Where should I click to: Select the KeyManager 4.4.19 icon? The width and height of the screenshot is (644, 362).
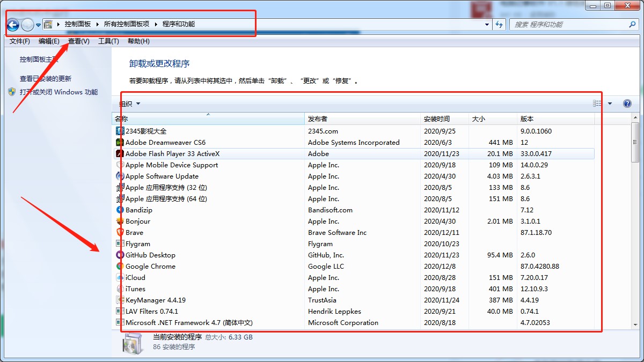(120, 300)
